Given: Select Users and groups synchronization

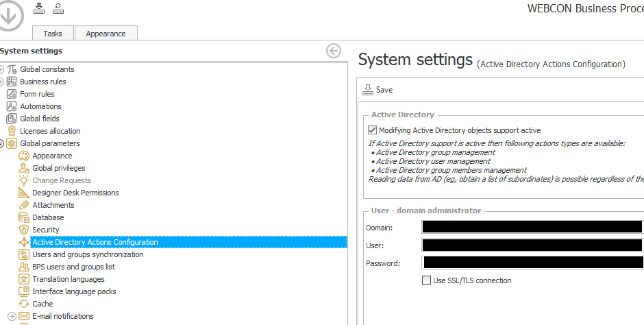Looking at the screenshot, I should coord(88,254).
